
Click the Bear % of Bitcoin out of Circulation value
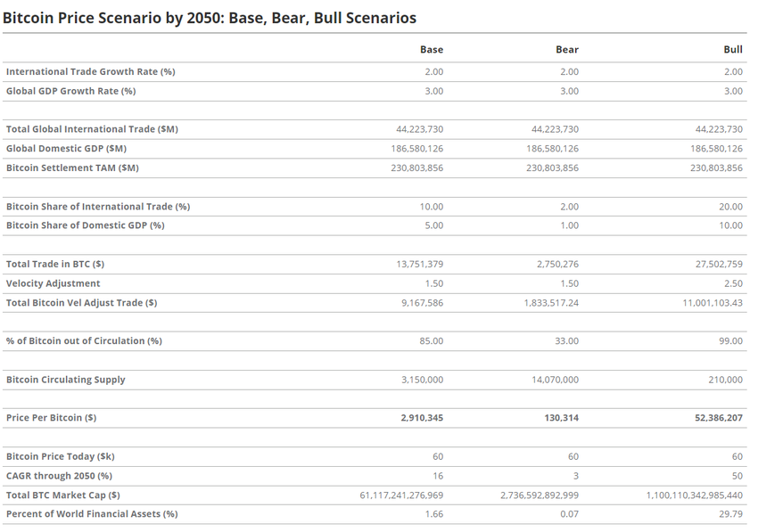tap(566, 341)
